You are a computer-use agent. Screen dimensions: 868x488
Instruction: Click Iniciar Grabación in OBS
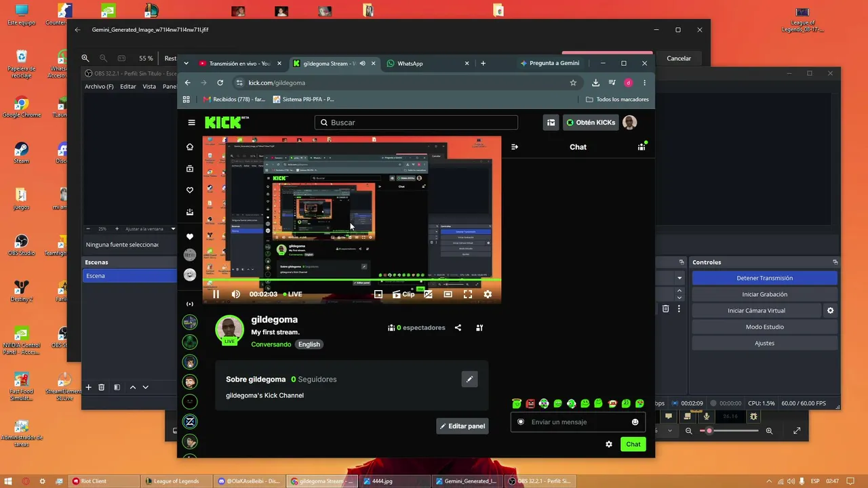click(x=764, y=294)
